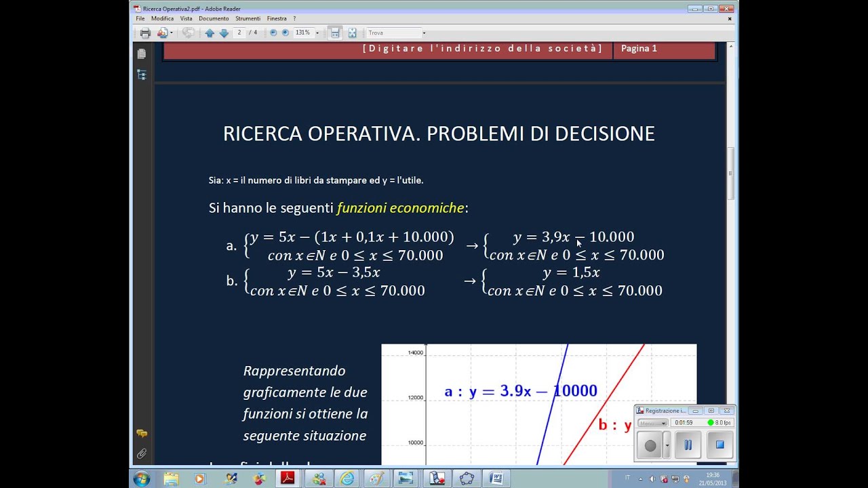
Task: Click the green 8.0 fps indicator
Action: pos(719,422)
